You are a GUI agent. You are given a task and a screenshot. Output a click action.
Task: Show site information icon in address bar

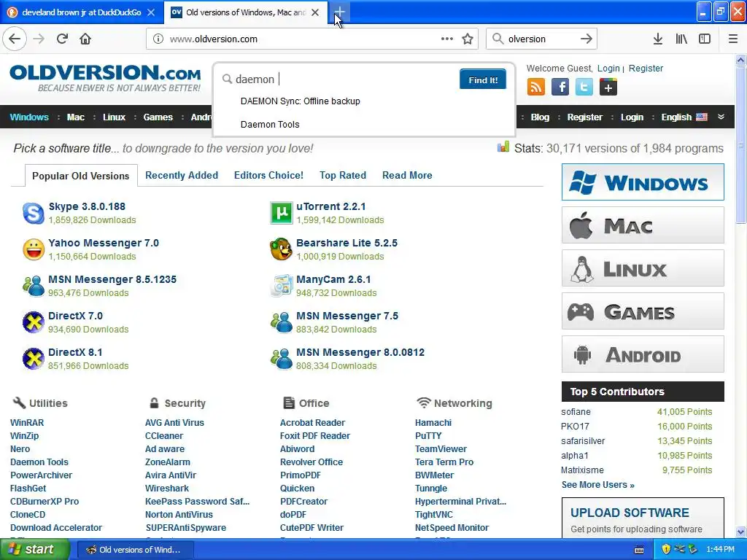coord(158,39)
